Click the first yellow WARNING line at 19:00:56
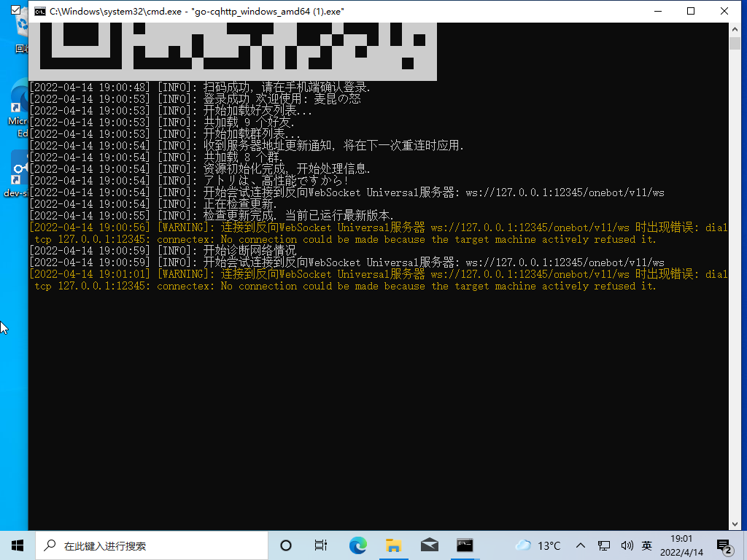Viewport: 747px width, 560px height. [379, 233]
